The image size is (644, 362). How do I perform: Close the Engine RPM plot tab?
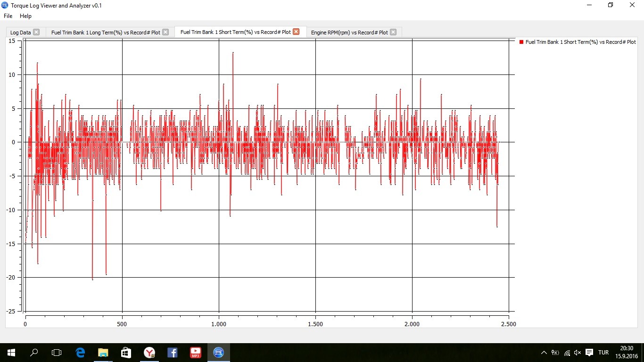(393, 32)
